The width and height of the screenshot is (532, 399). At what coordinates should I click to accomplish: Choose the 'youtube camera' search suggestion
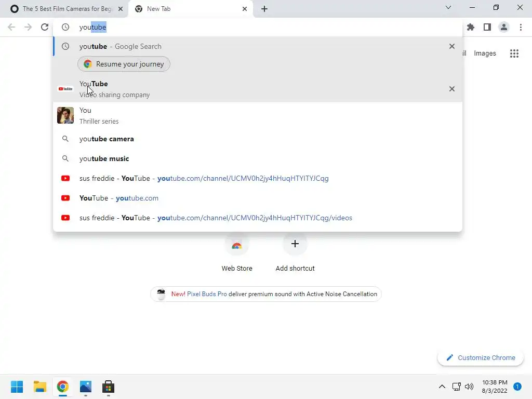click(258, 139)
